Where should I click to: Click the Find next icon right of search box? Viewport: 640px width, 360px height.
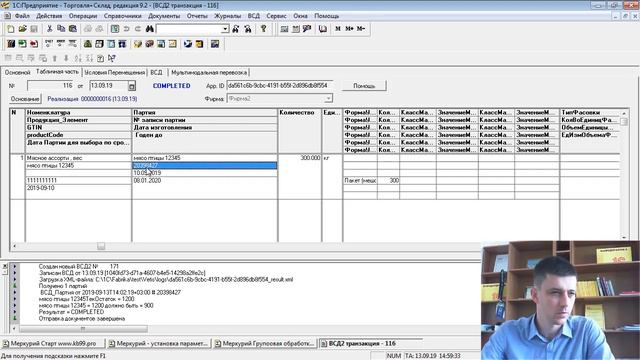236,29
